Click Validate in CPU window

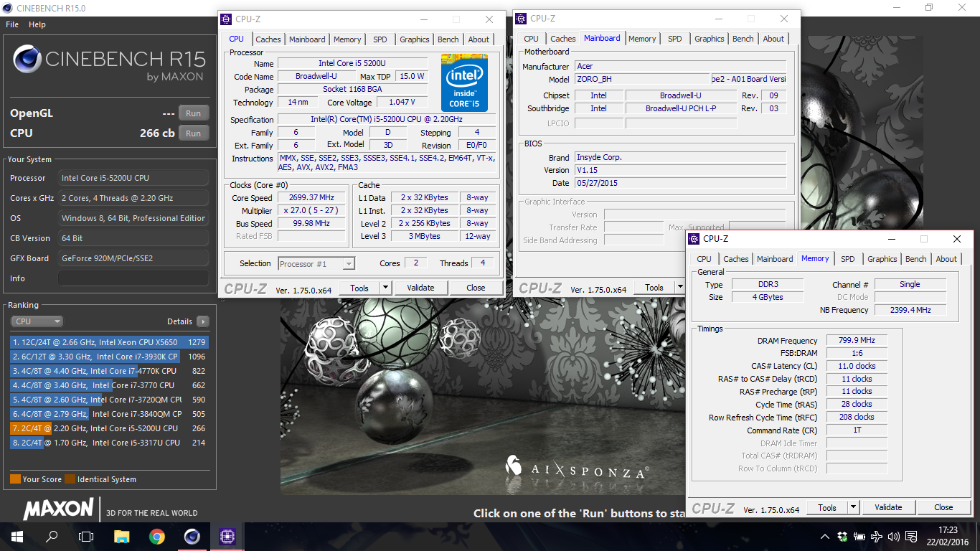pyautogui.click(x=420, y=288)
